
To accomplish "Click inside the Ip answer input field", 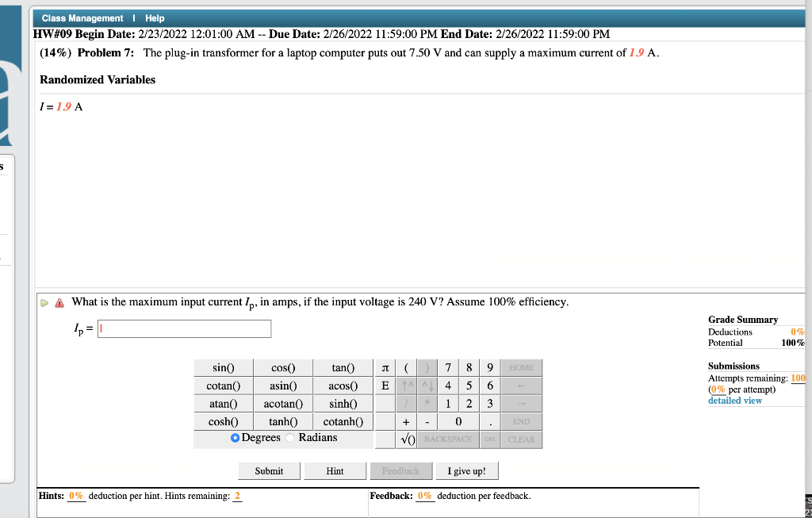I will [x=184, y=328].
